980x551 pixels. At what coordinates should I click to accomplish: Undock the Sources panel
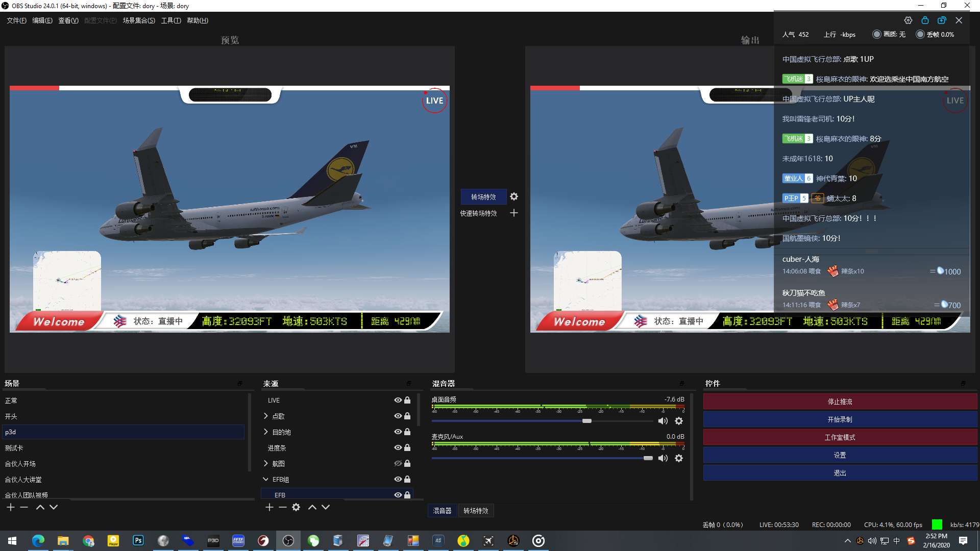[409, 383]
